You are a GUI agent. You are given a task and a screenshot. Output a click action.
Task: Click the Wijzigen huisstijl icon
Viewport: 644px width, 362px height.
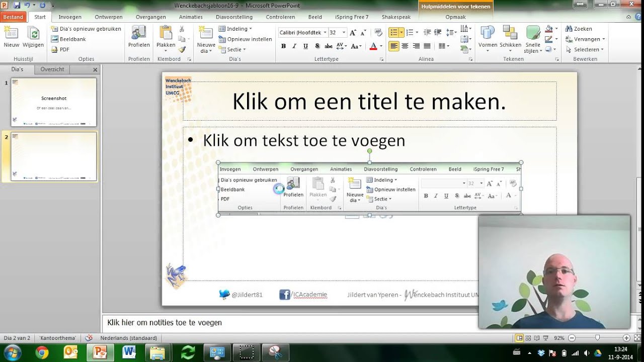pos(33,36)
